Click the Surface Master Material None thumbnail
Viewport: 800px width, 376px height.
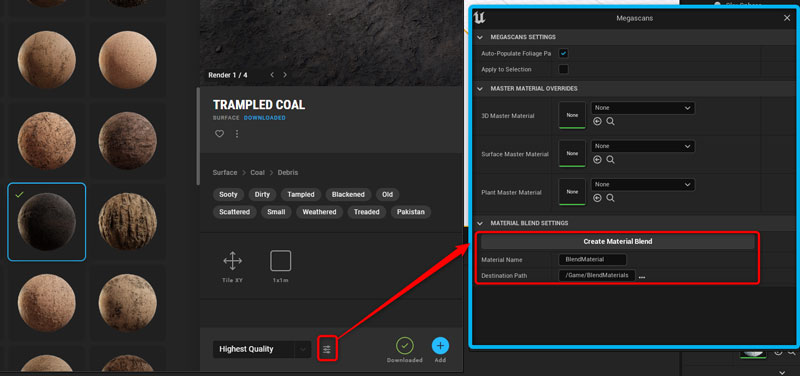coord(572,154)
